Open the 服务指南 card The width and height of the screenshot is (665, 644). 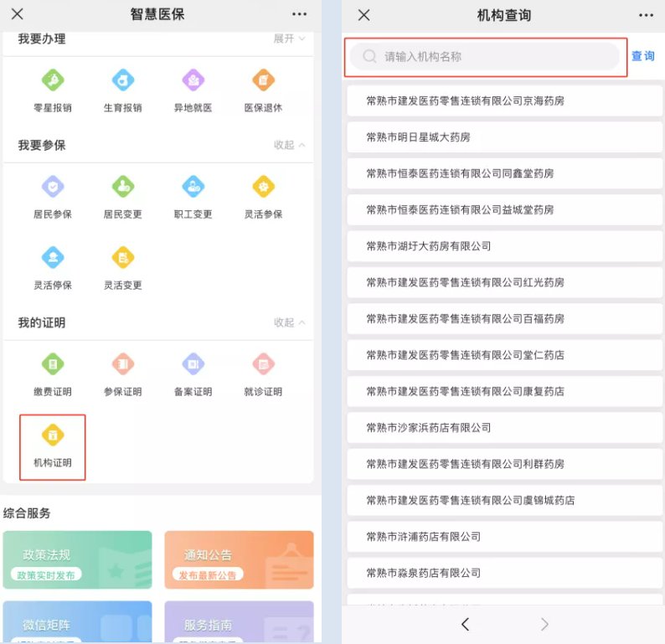(x=240, y=621)
